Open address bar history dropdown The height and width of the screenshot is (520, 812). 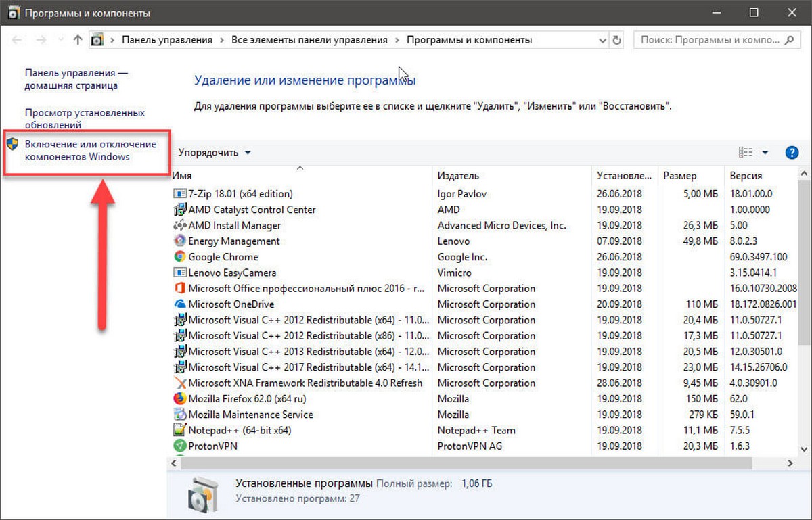tap(602, 40)
